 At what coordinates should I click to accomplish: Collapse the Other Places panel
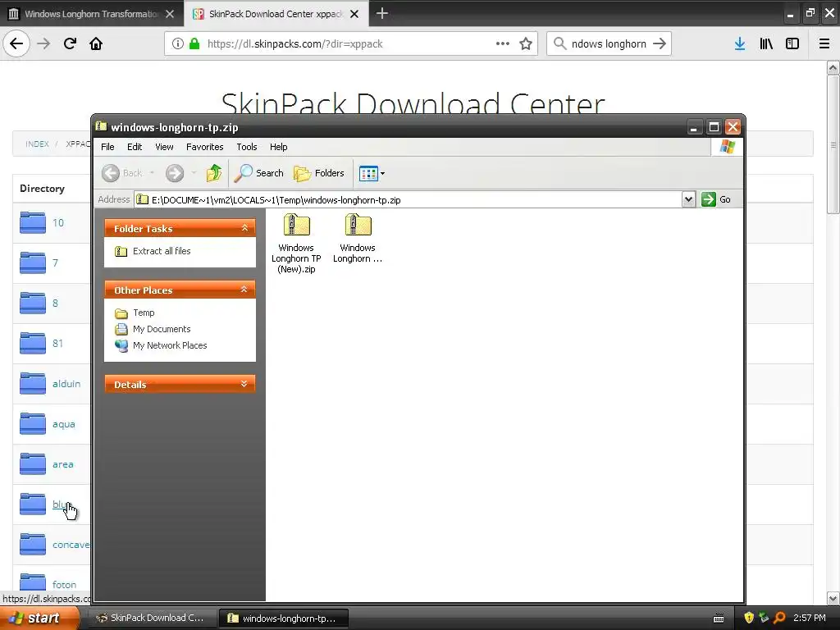[244, 290]
